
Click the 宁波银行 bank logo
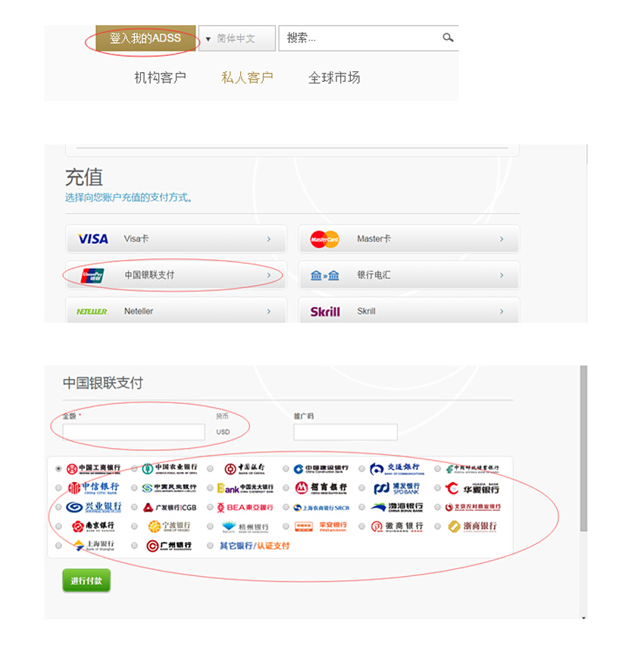tap(169, 527)
